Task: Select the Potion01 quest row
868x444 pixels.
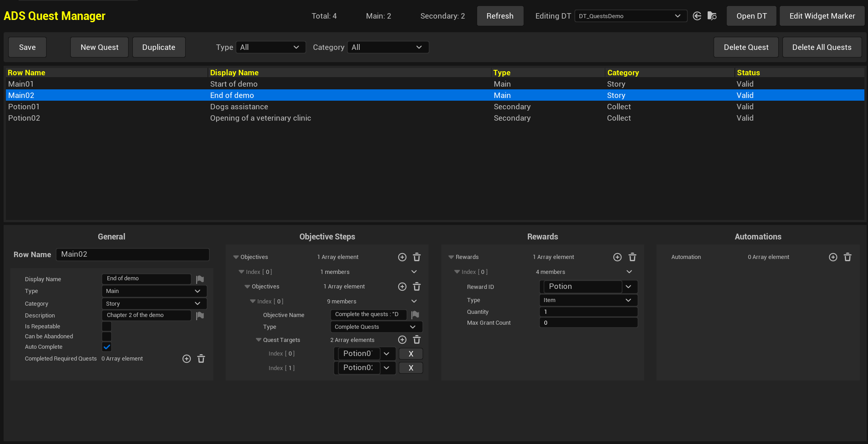Action: tap(435, 107)
